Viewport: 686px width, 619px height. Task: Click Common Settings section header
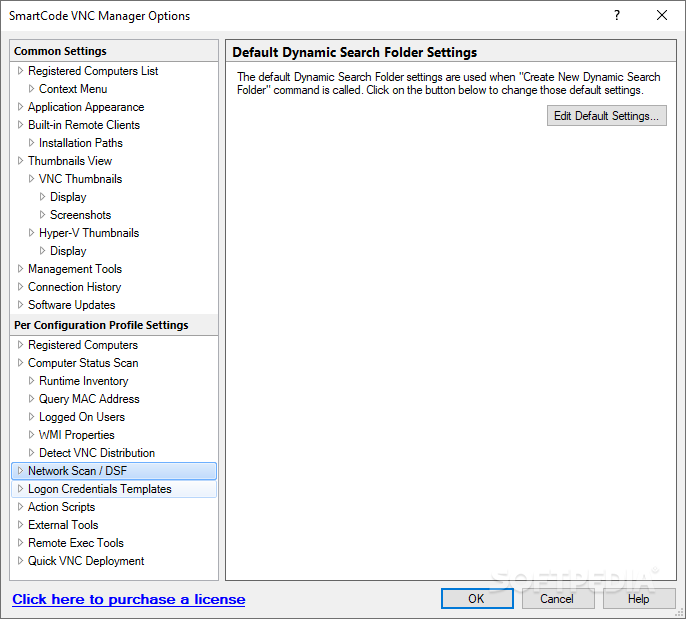click(x=114, y=51)
